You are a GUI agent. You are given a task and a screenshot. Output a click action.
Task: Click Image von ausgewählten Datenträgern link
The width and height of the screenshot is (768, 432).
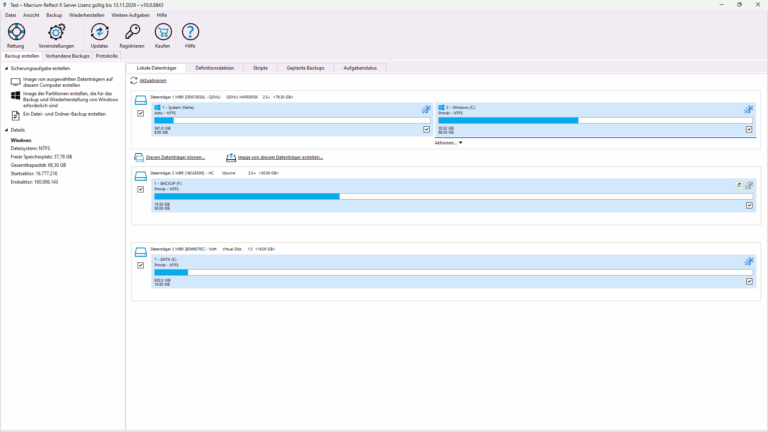(68, 82)
